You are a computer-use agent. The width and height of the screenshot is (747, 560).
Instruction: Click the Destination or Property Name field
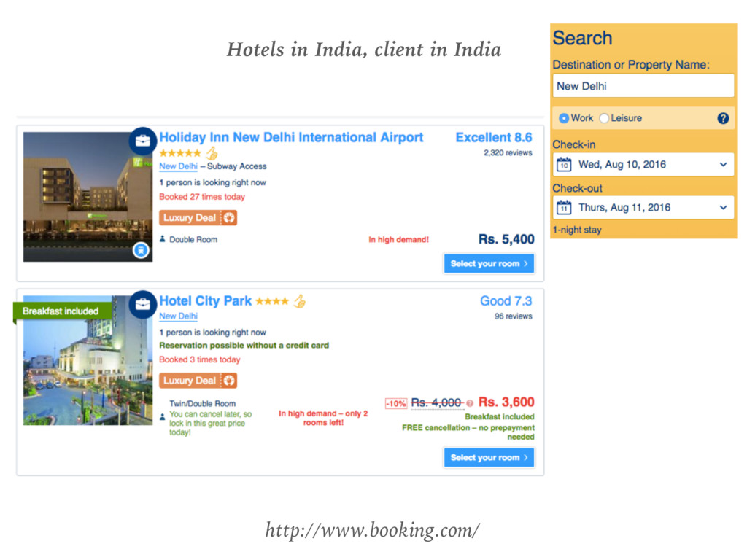(x=643, y=86)
